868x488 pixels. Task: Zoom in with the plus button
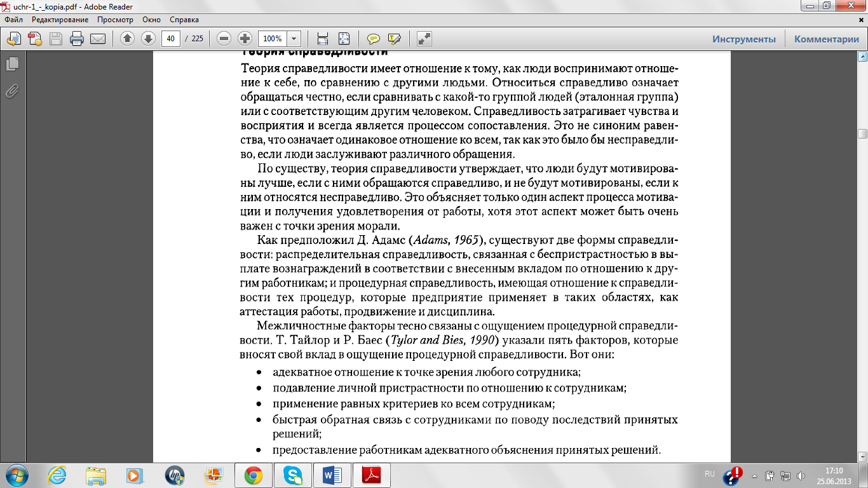(245, 39)
